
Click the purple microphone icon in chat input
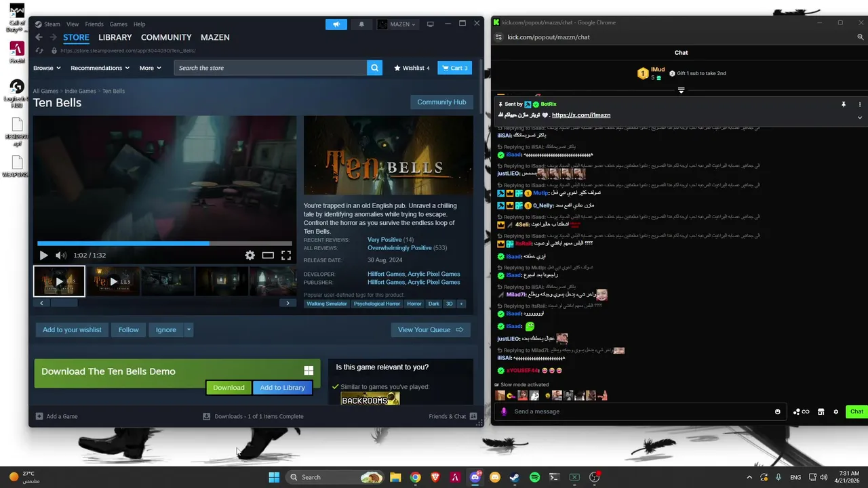(503, 411)
